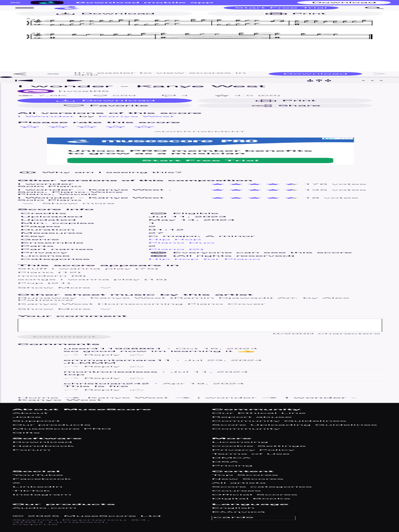
Task: Play the score audio
Action: coord(74,81)
